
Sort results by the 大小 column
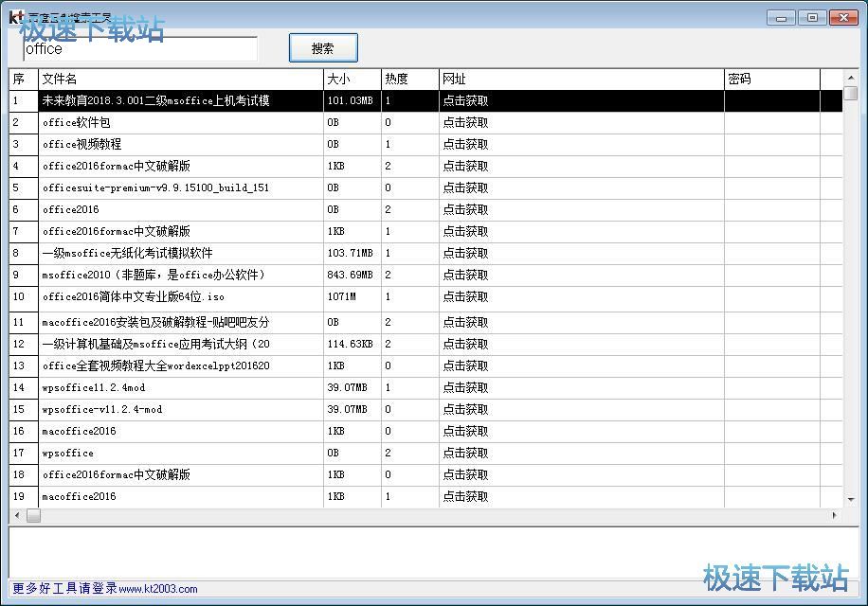coord(351,79)
